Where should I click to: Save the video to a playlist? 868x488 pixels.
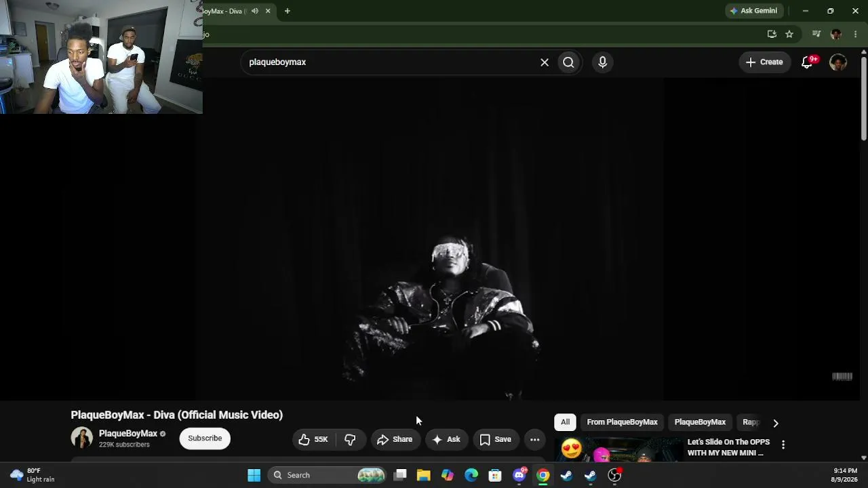pos(496,439)
